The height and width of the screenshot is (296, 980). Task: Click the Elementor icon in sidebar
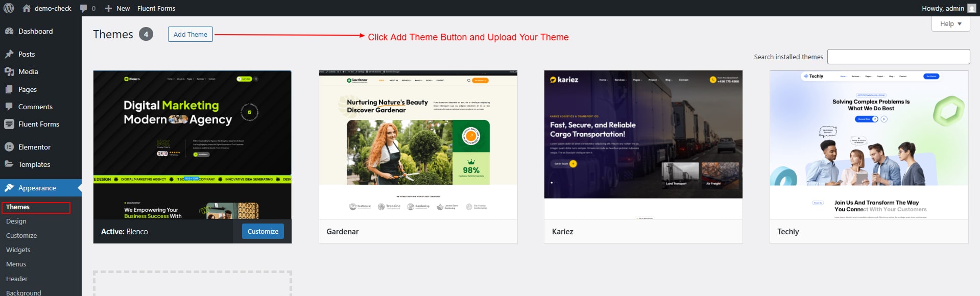click(9, 147)
